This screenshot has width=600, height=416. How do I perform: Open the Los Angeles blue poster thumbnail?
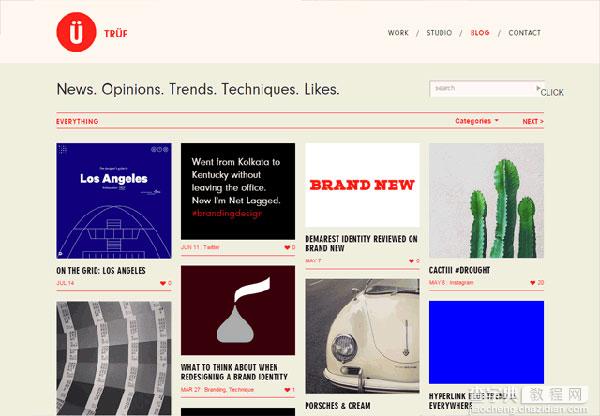114,201
